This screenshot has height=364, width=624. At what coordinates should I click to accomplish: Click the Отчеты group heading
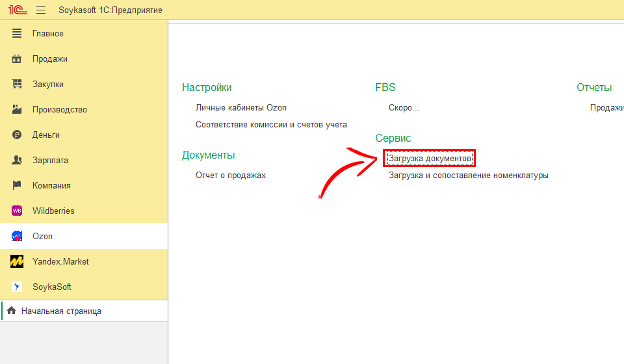click(x=594, y=88)
